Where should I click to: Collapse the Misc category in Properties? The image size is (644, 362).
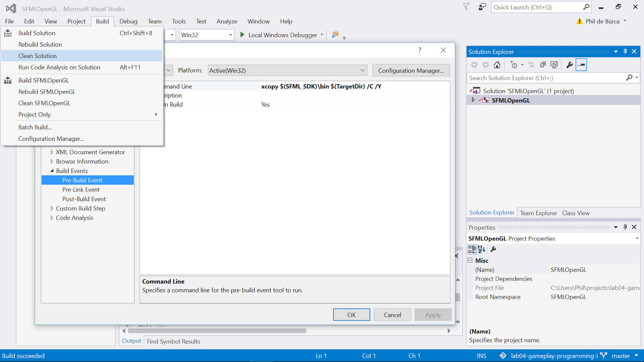(470, 260)
